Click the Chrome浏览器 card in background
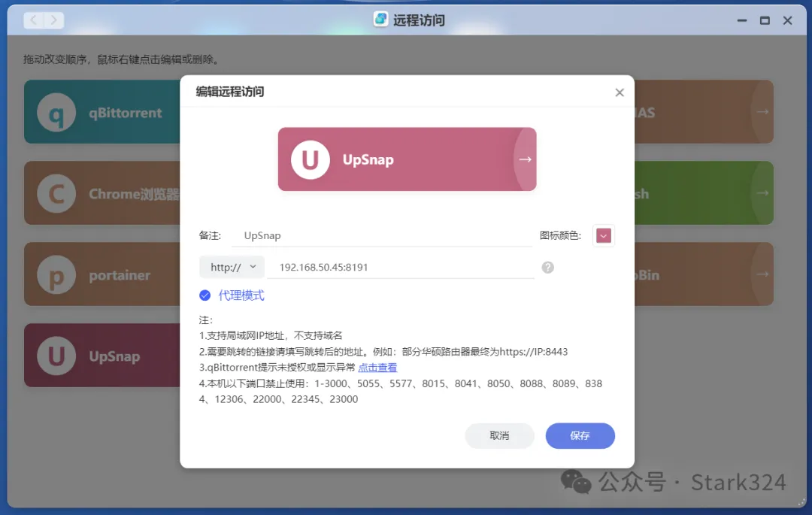Viewport: 812px width, 515px height. [102, 193]
